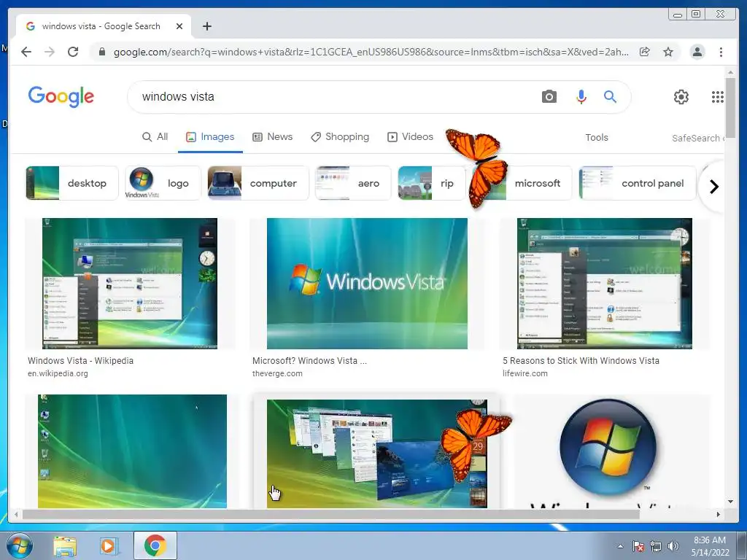
Task: Open the network tray icon
Action: (656, 546)
